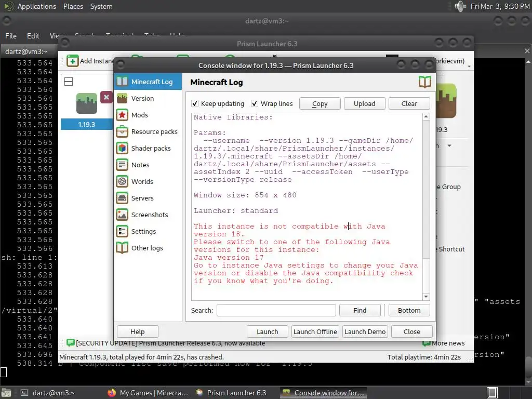Viewport: 532px width, 399px height.
Task: Open Servers list entry
Action: (x=148, y=198)
